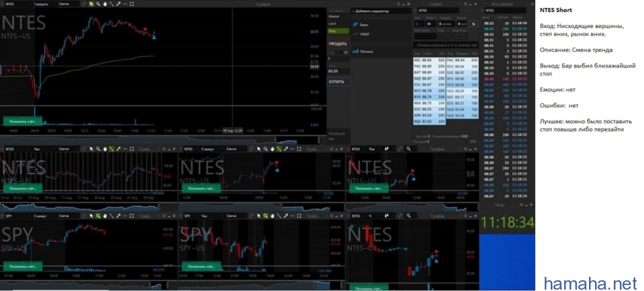
Task: Select the Market order type
Action: (338, 17)
